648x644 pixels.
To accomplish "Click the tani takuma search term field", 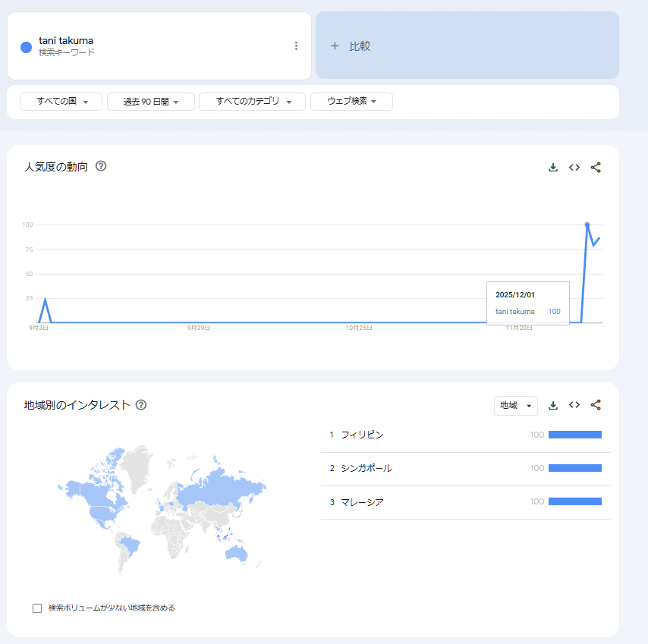I will 66,41.
